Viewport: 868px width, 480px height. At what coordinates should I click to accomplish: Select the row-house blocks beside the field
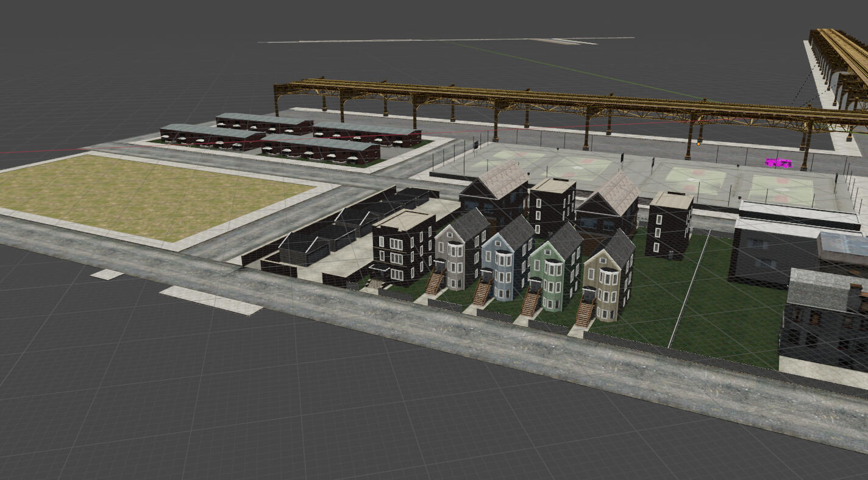[x=291, y=138]
